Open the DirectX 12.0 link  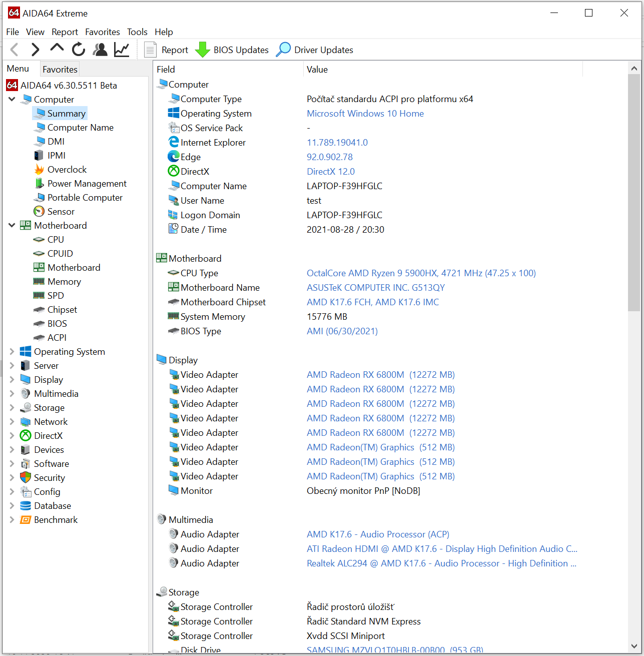click(x=331, y=172)
